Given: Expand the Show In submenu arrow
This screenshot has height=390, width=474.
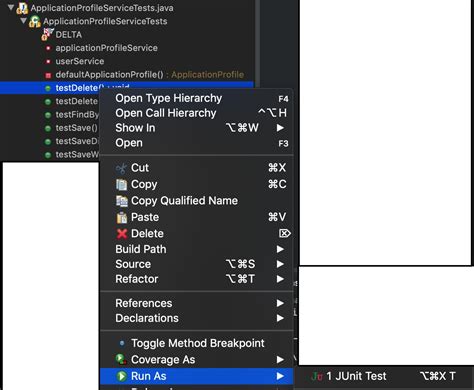Looking at the screenshot, I should [280, 128].
